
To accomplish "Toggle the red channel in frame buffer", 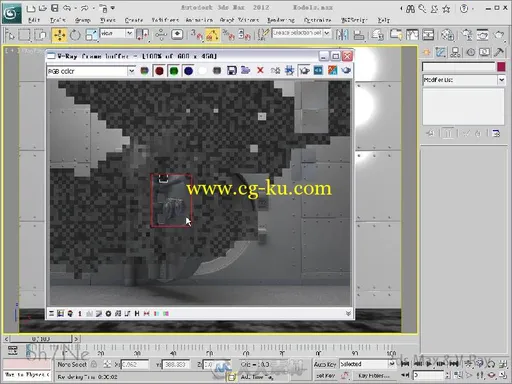I will [159, 71].
